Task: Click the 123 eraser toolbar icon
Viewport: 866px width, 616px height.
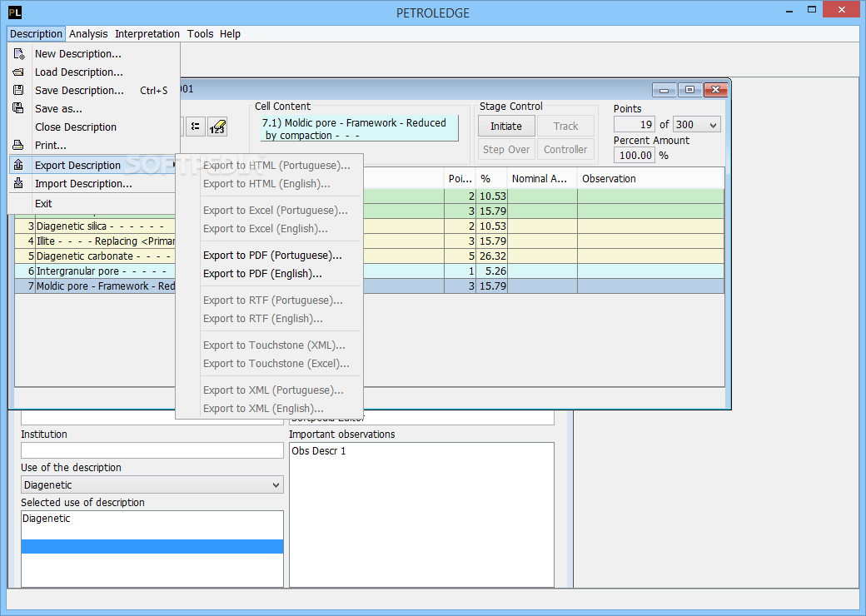Action: (x=217, y=127)
